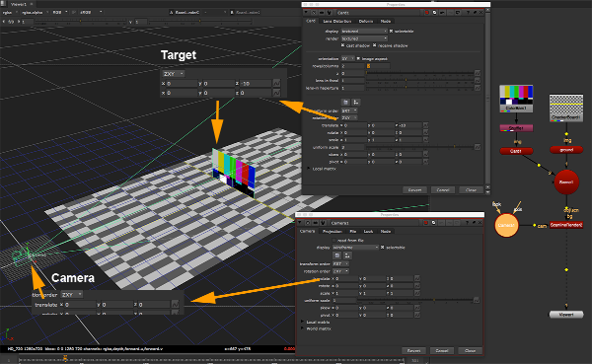Enable read from file checkbox
Image resolution: width=592 pixels, height=364 pixels.
tap(334, 240)
